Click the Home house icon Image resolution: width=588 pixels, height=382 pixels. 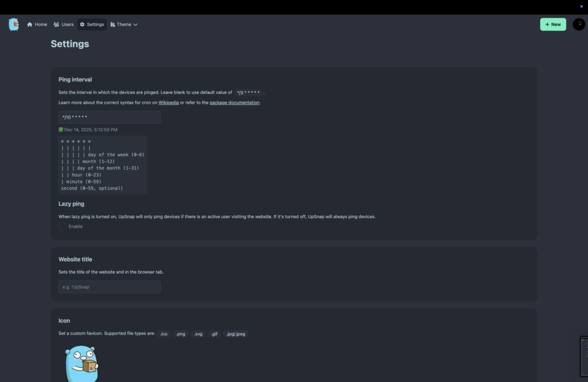(30, 25)
